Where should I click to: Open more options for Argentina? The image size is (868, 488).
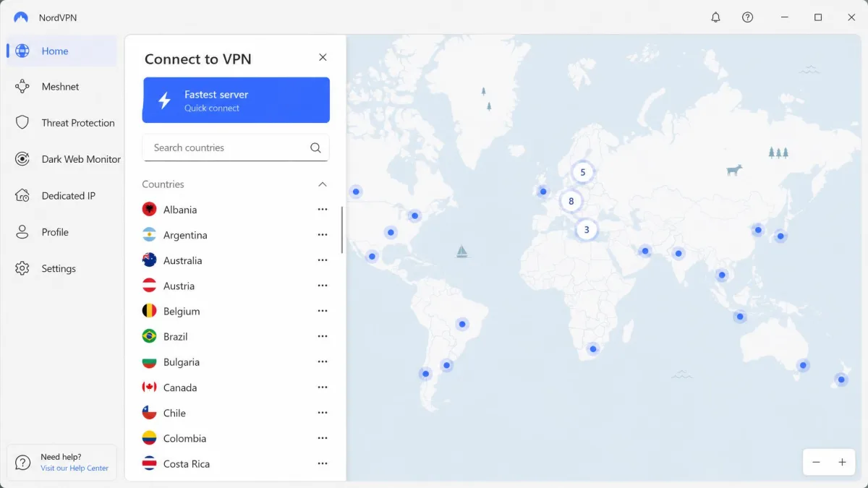323,235
